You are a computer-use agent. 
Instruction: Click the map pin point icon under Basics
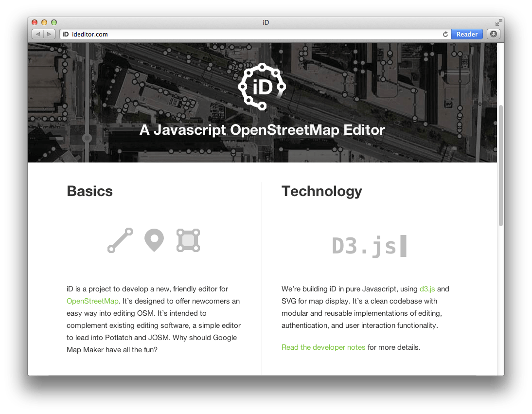154,240
